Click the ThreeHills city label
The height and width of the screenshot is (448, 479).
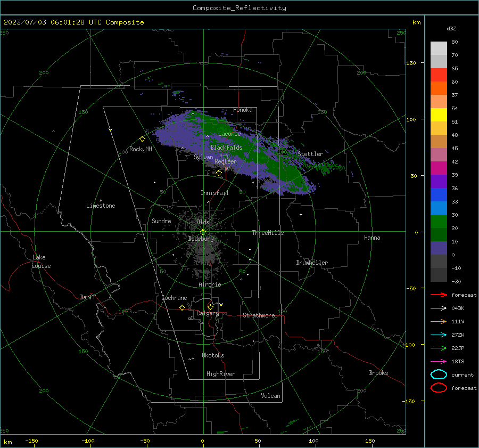point(268,233)
